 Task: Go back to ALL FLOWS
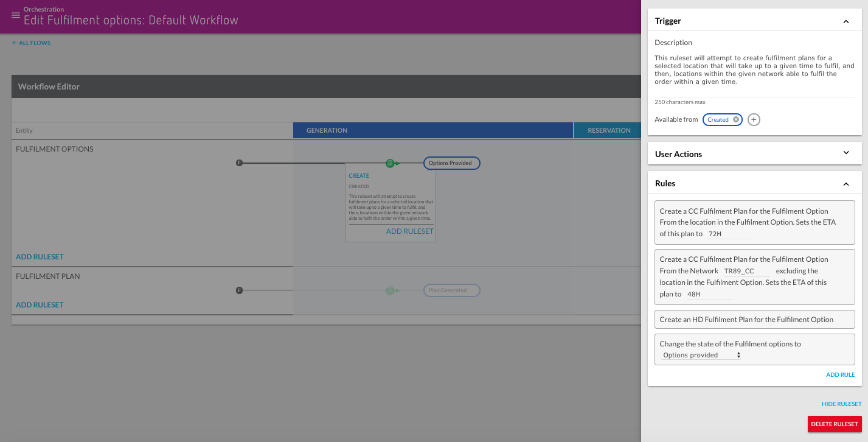click(31, 43)
